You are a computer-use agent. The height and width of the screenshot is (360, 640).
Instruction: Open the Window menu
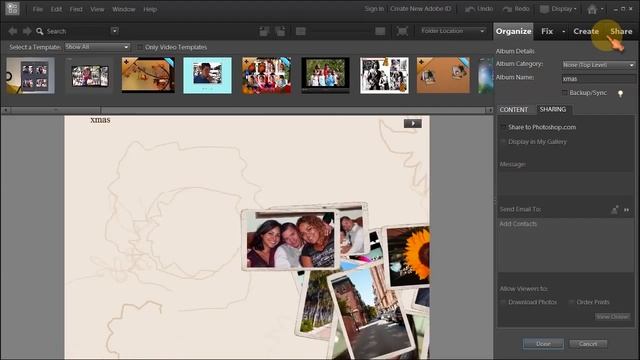(124, 9)
